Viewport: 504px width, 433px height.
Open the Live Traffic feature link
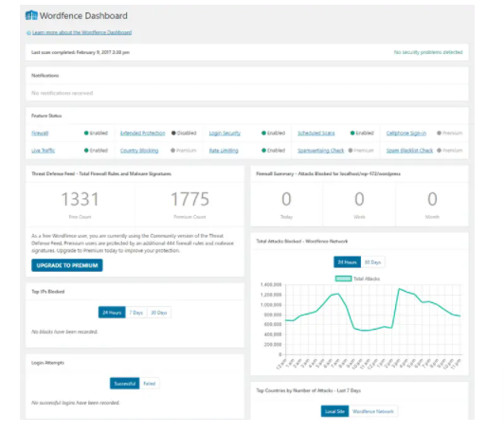click(43, 151)
